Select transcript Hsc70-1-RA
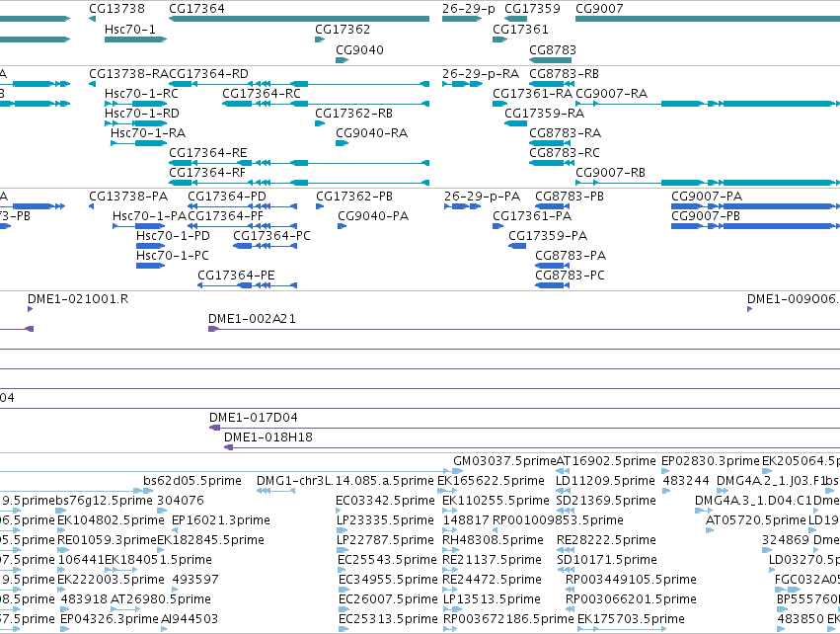The width and height of the screenshot is (840, 634). 139,143
